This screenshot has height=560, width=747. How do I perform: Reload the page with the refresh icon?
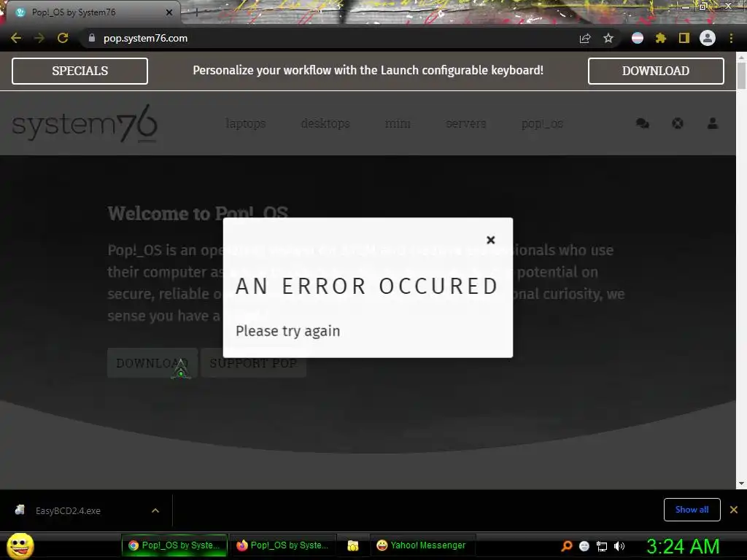coord(63,38)
